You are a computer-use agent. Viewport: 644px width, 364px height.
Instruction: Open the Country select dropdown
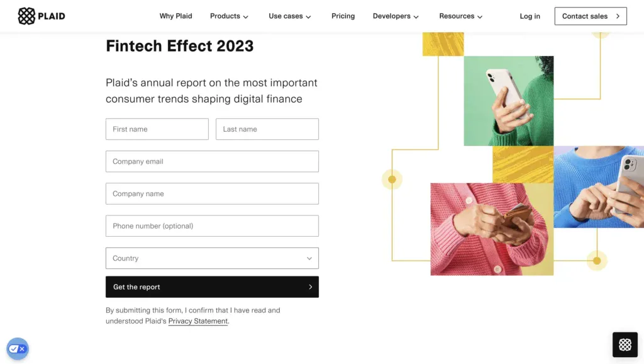(212, 258)
